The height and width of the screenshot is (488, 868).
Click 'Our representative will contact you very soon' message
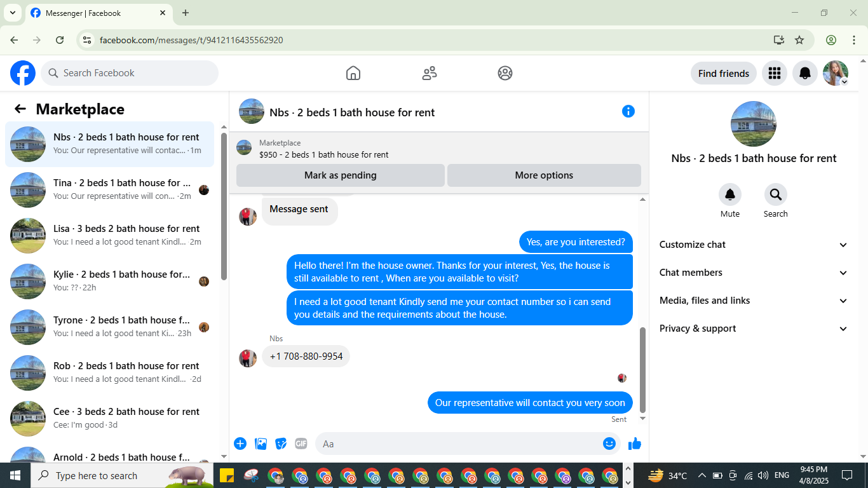[x=530, y=403]
